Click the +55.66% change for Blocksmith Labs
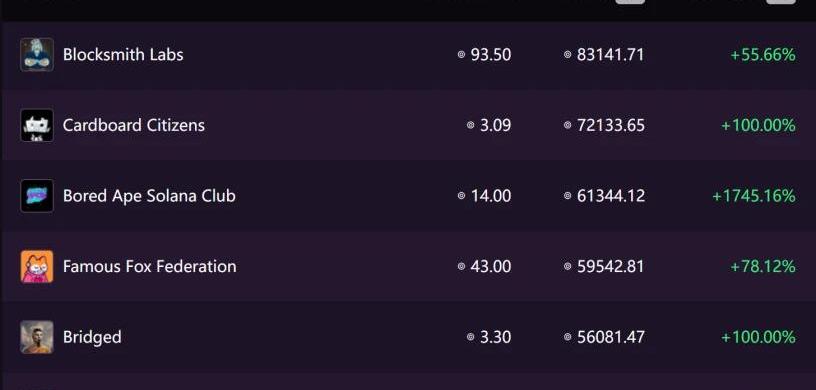Image resolution: width=816 pixels, height=390 pixels. tap(763, 55)
